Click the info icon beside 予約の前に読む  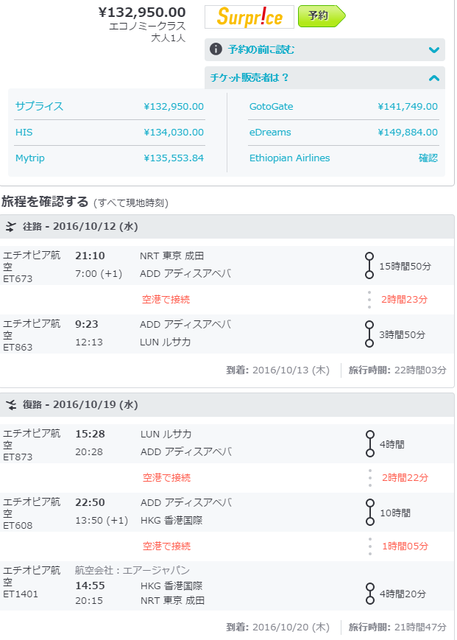[216, 49]
